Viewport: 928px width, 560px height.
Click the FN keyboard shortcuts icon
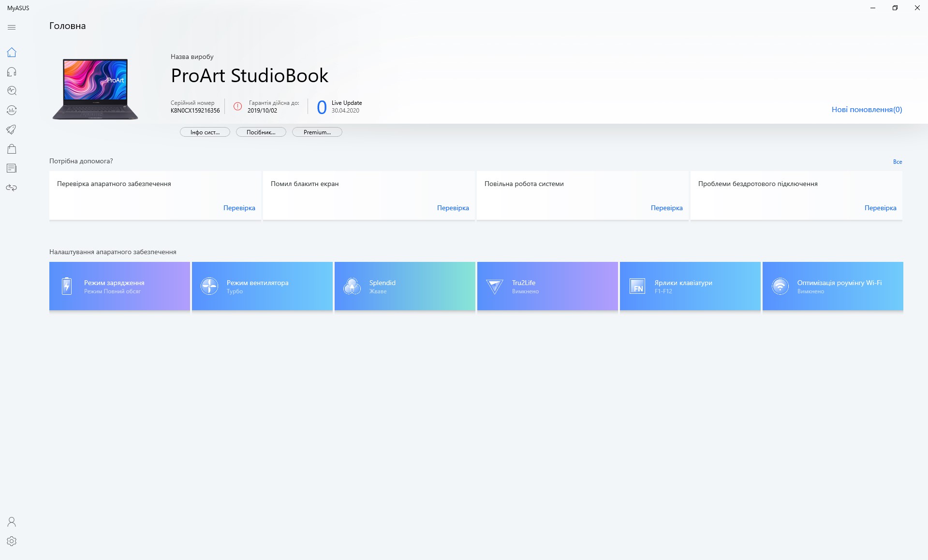637,286
